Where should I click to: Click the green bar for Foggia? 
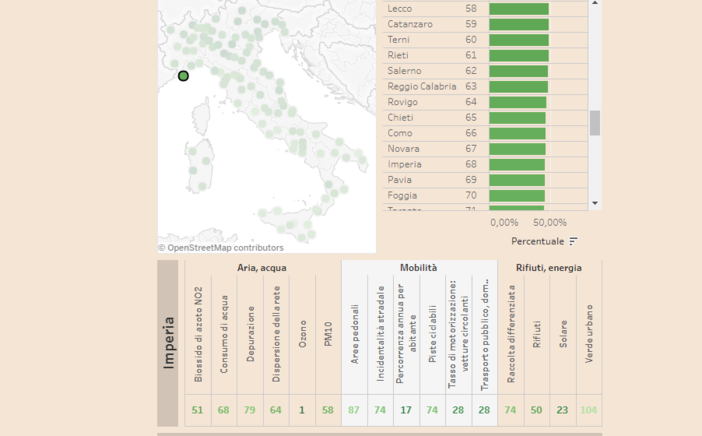(517, 196)
